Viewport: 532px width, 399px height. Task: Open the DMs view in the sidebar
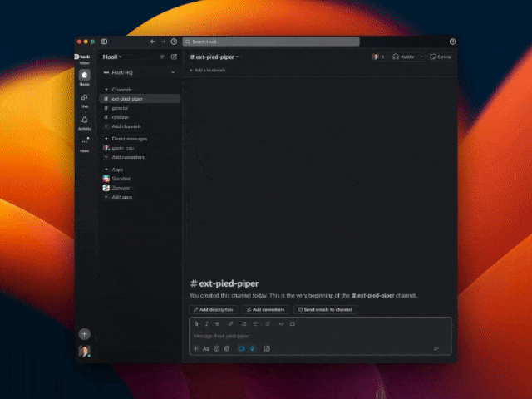pos(84,98)
